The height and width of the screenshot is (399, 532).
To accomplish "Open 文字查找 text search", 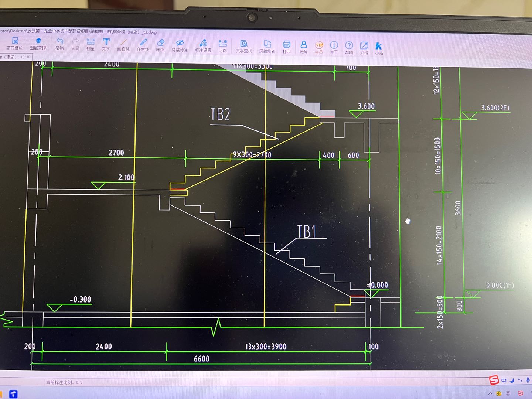I will tap(244, 47).
